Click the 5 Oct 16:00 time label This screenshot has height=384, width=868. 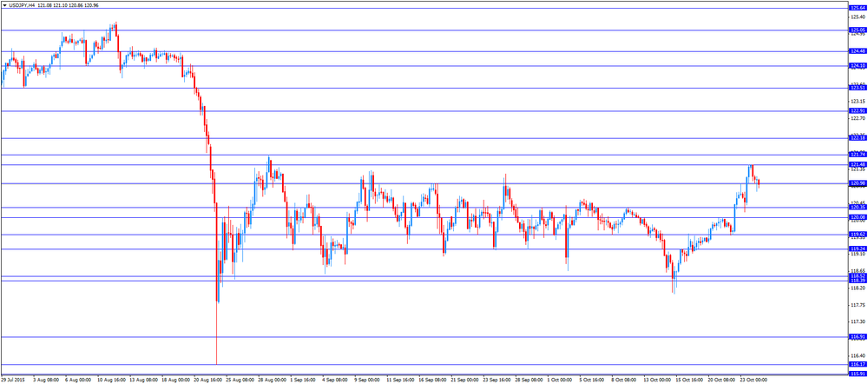click(594, 381)
